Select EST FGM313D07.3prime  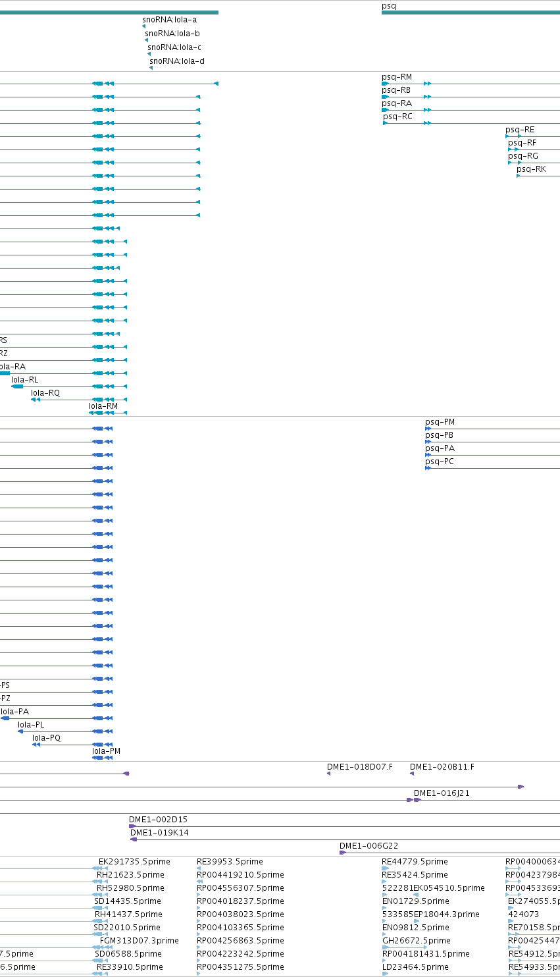pos(140,941)
